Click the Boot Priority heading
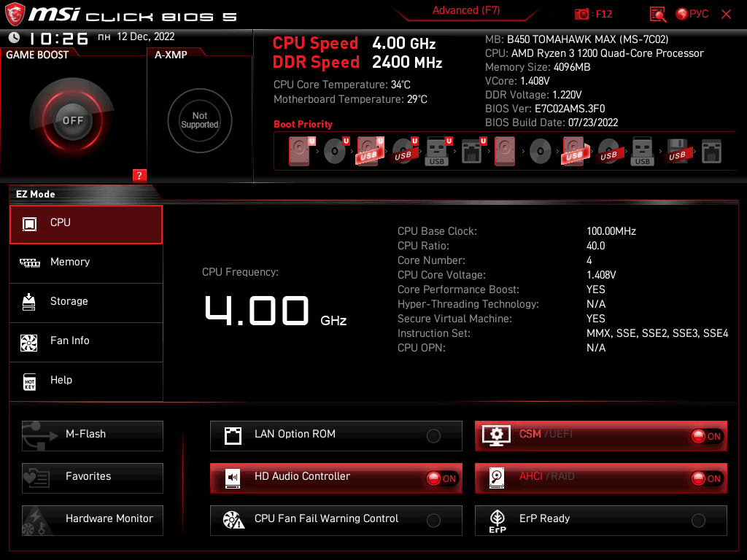This screenshot has width=747, height=560. (x=303, y=124)
